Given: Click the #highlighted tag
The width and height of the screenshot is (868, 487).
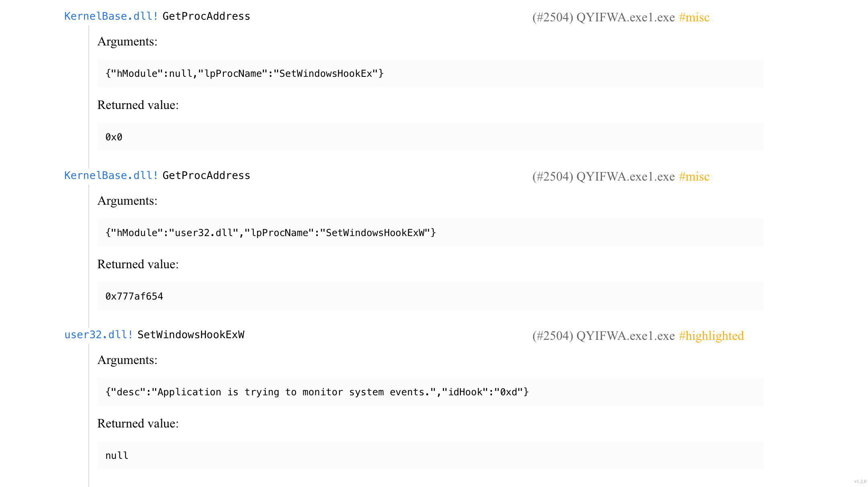Looking at the screenshot, I should tap(711, 336).
